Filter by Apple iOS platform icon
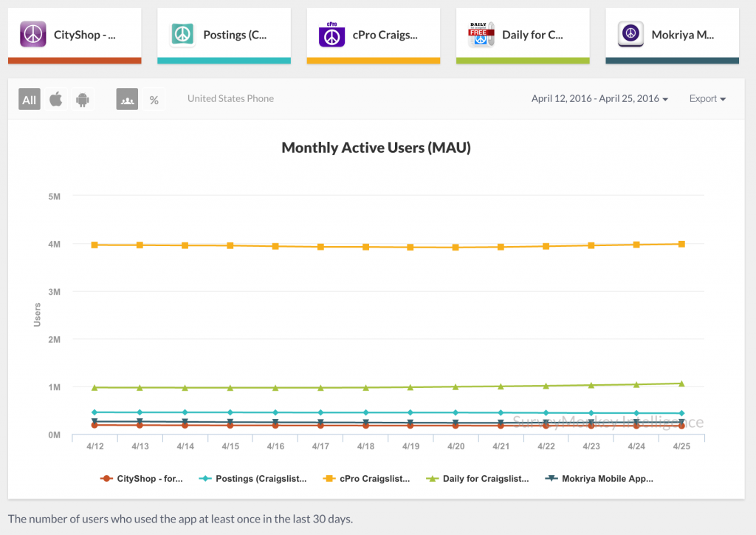This screenshot has width=756, height=535. coord(55,100)
